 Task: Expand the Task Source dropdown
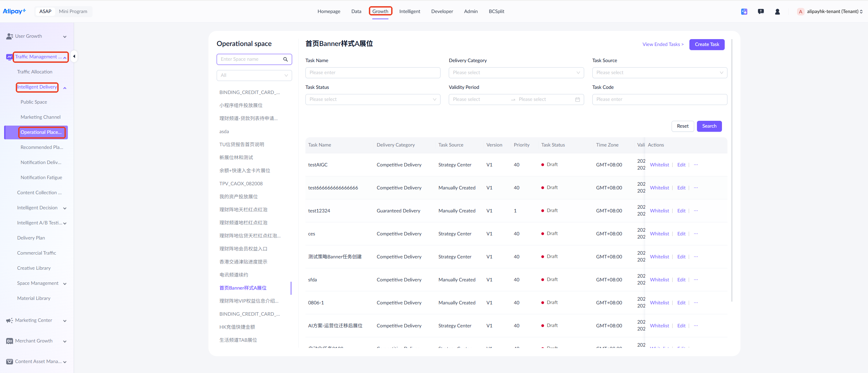(659, 73)
